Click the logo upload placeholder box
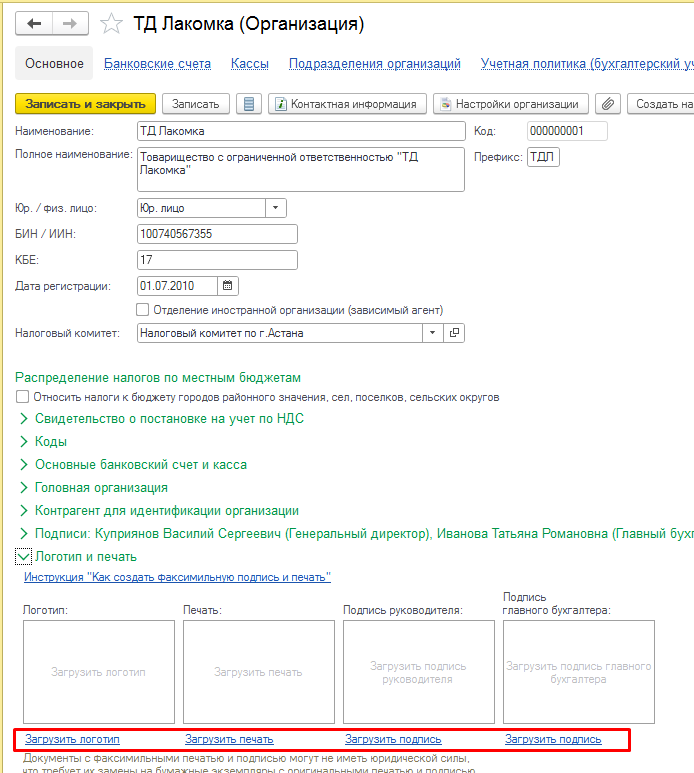 pos(98,671)
